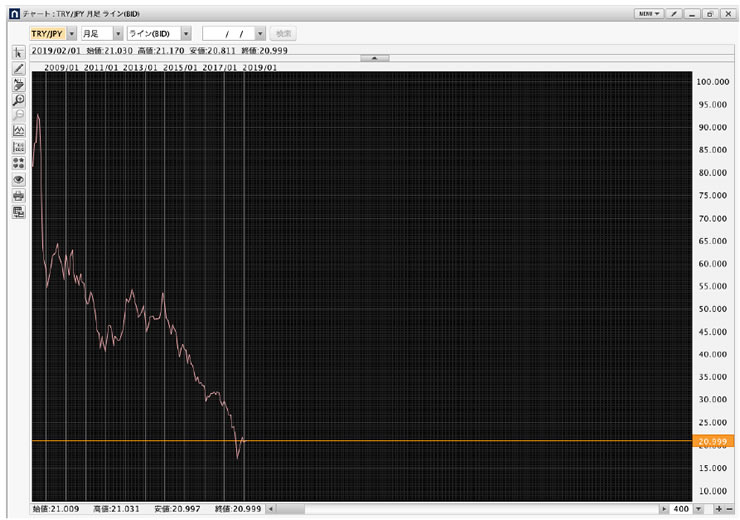Click the 100.000 price axis label

[x=713, y=82]
